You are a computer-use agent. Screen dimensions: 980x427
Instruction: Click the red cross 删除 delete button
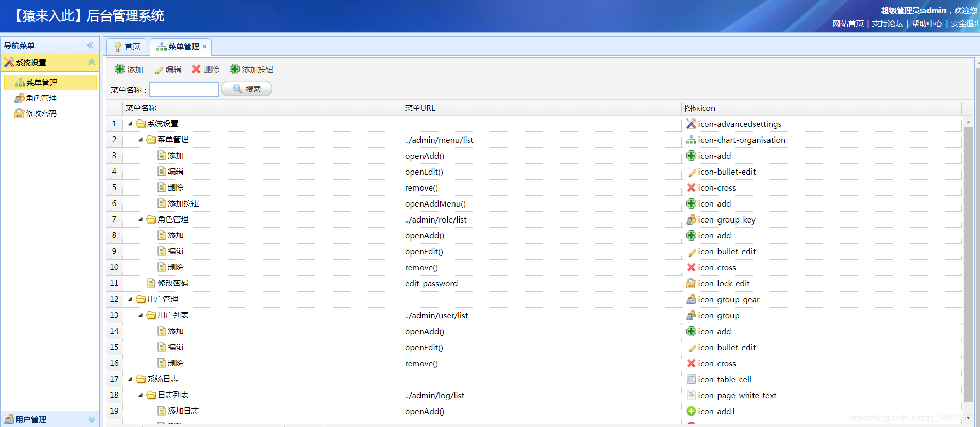[x=205, y=69]
